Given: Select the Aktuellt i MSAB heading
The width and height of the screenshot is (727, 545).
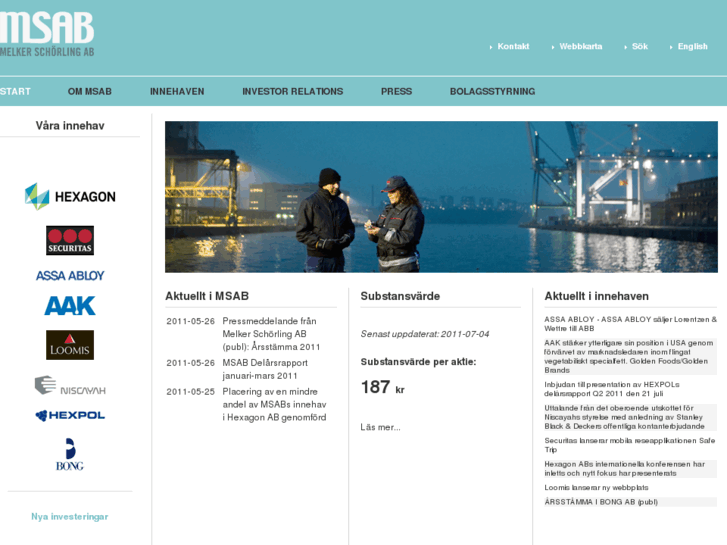Looking at the screenshot, I should tap(207, 296).
